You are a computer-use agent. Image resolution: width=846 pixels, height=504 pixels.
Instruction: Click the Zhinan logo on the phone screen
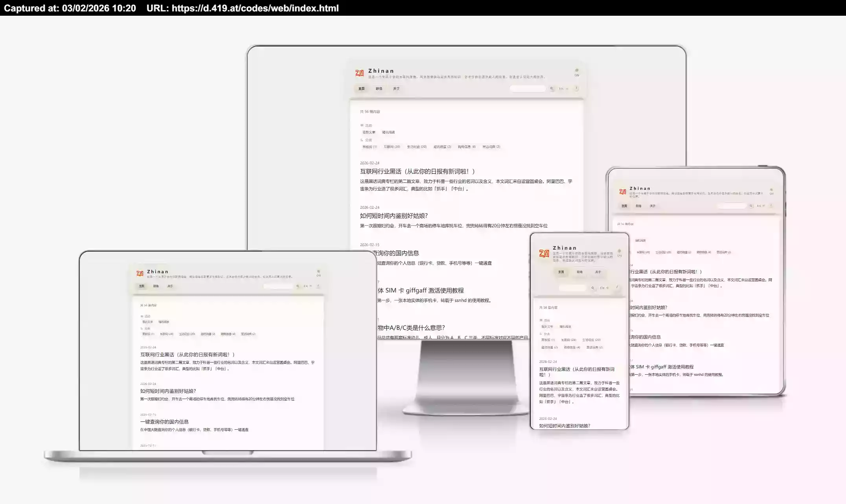point(544,254)
